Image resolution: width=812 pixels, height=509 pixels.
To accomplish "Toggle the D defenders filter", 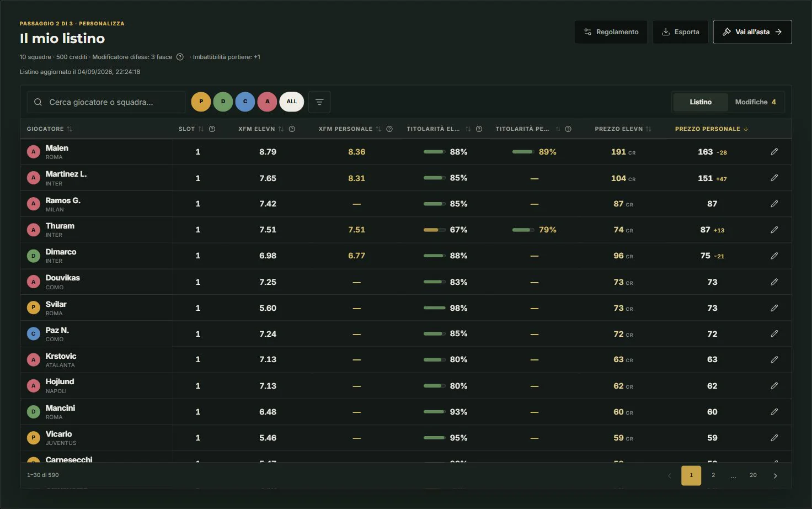I will (223, 102).
